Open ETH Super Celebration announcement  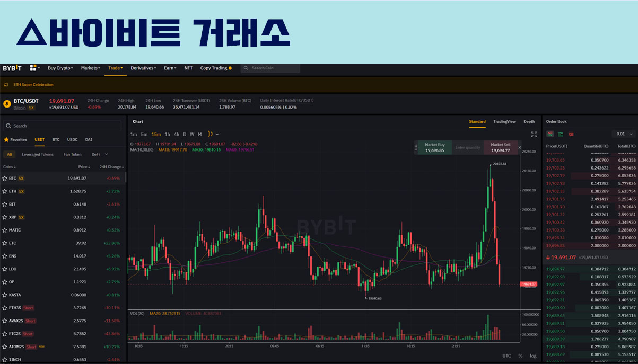pos(33,85)
